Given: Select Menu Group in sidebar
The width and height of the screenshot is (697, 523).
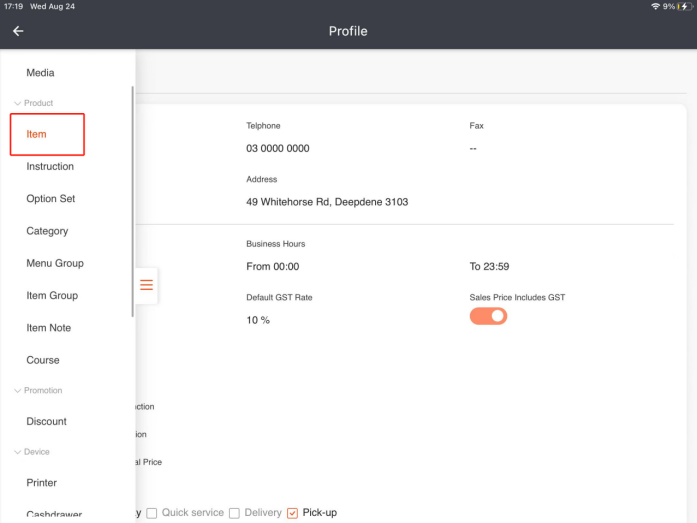Looking at the screenshot, I should click(55, 263).
